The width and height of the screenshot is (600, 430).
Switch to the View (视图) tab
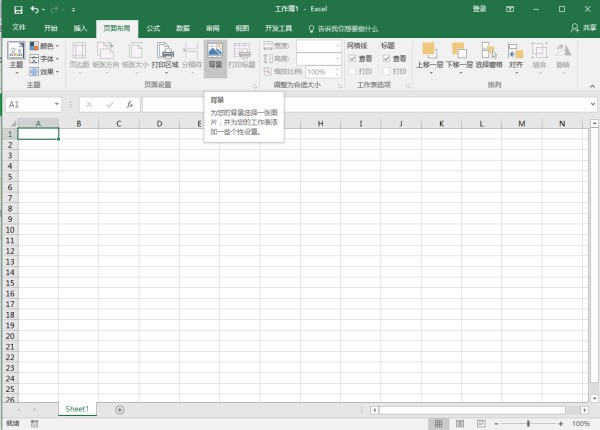coord(242,28)
